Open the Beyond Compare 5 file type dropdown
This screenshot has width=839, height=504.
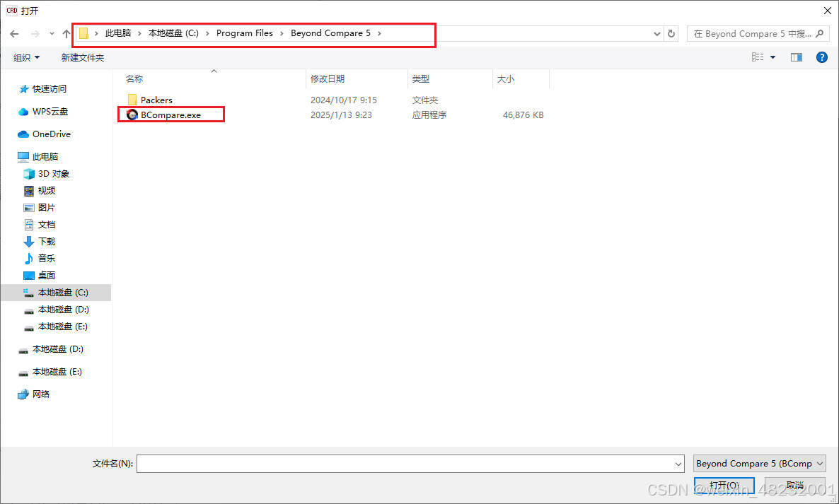pos(759,464)
